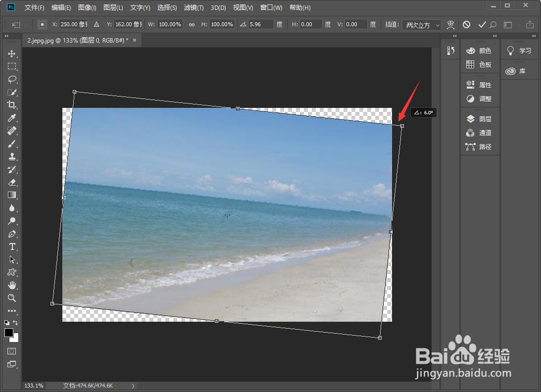The height and width of the screenshot is (392, 541).
Task: Select the Lasso tool
Action: [x=12, y=79]
